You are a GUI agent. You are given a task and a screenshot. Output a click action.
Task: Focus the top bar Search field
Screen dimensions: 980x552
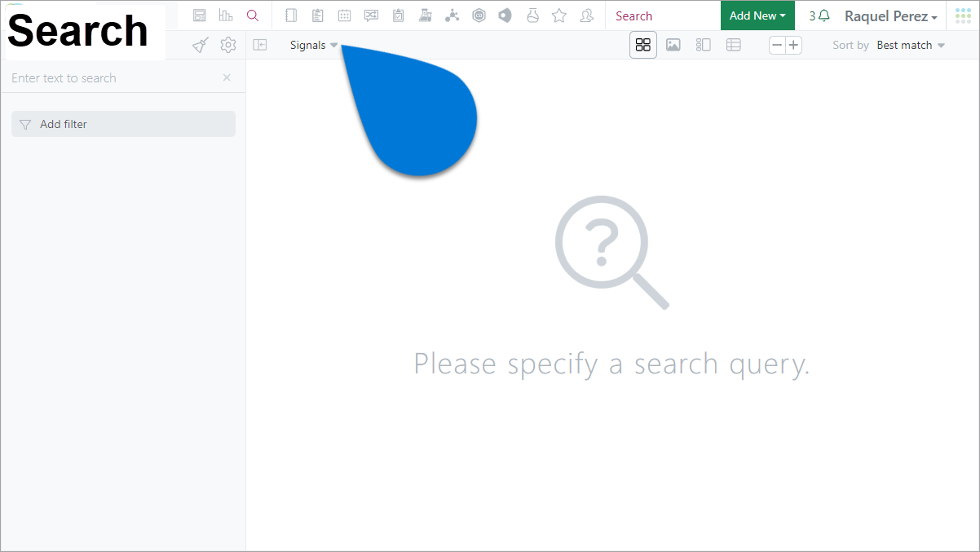click(664, 15)
